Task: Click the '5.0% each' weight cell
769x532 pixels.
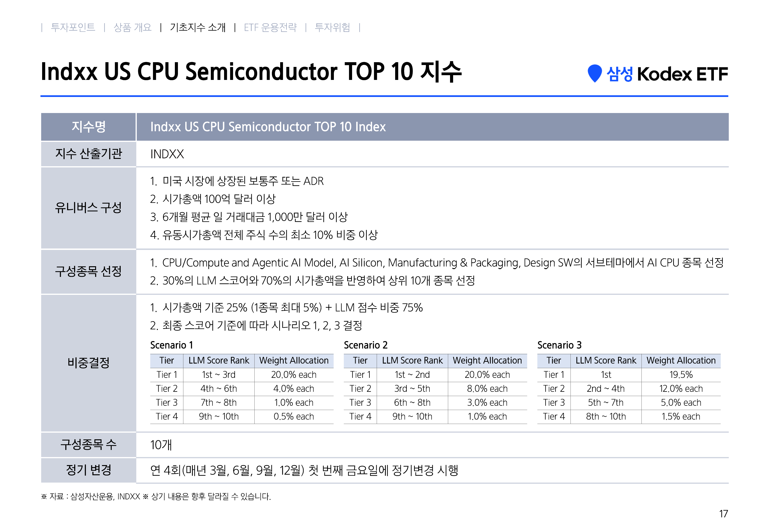Action: (681, 403)
